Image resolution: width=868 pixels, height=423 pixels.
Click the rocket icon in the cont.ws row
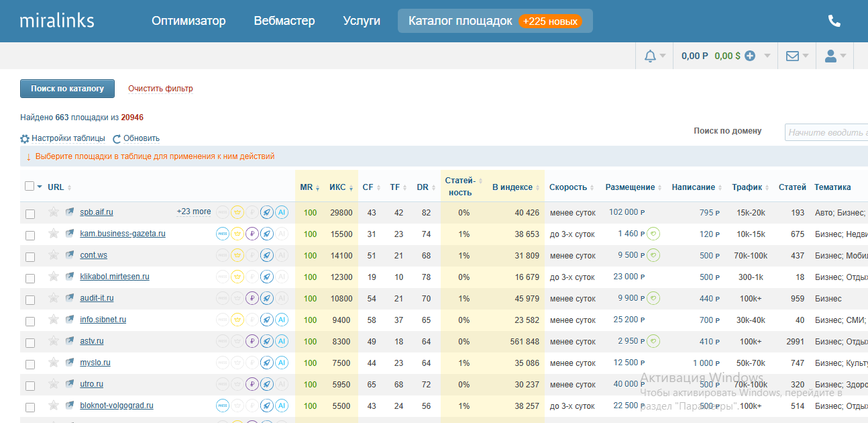click(266, 255)
